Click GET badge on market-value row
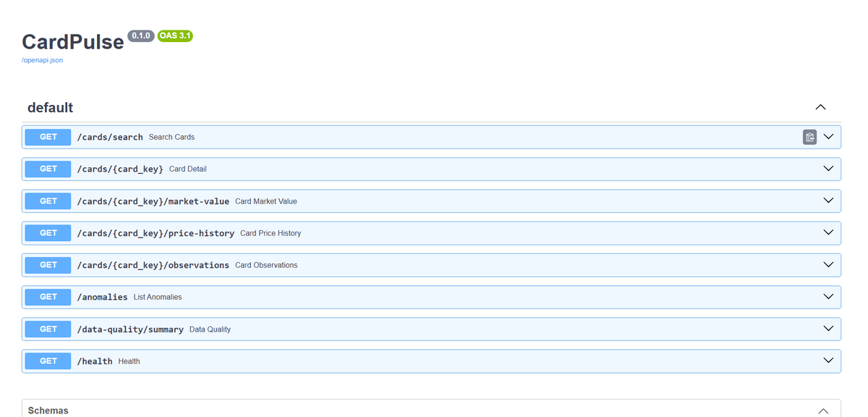 (48, 201)
